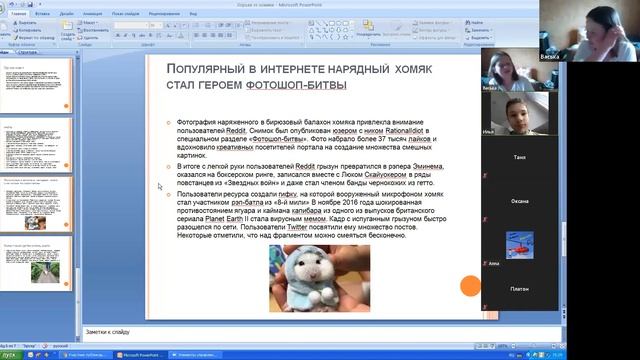Open the Вид (View) ribbon tab
Image resolution: width=640 pixels, height=360 pixels.
[193, 13]
